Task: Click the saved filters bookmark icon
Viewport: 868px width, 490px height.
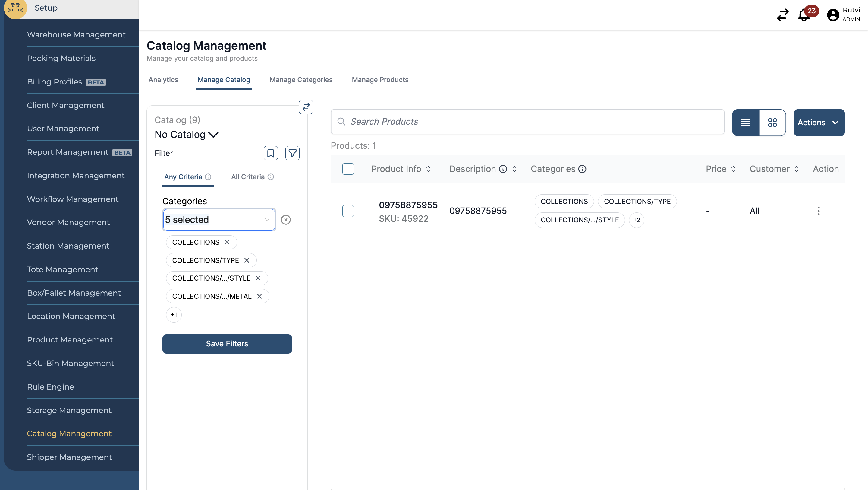Action: tap(270, 153)
